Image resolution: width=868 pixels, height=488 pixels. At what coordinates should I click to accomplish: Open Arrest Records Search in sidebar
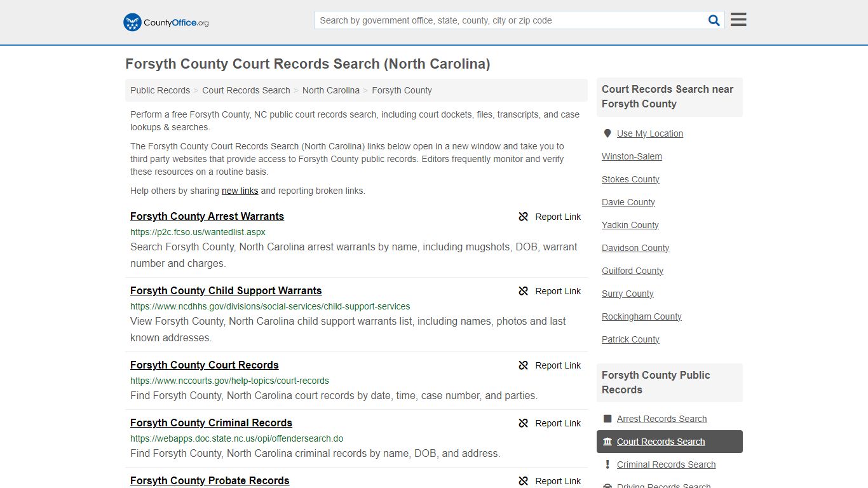point(661,419)
